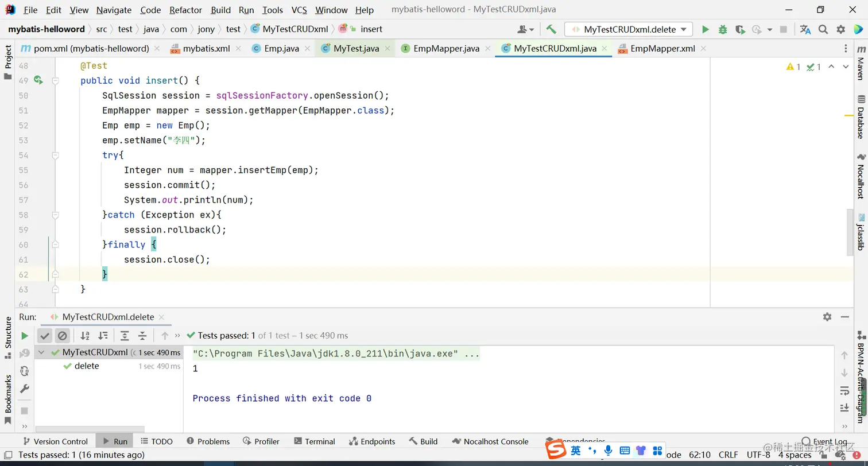Viewport: 868px width, 466px height.
Task: Toggle sort tests by duration
Action: 103,336
